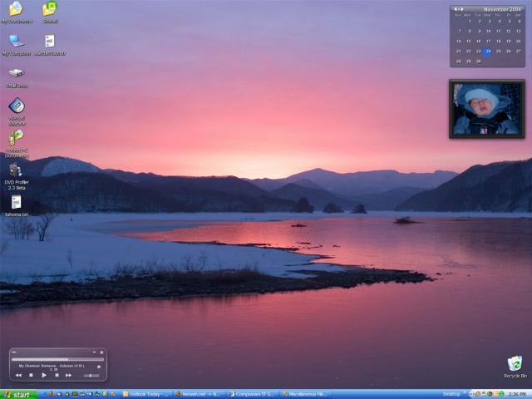The height and width of the screenshot is (399, 532).
Task: Click the today dot between calendar arrows
Action: 459,9
